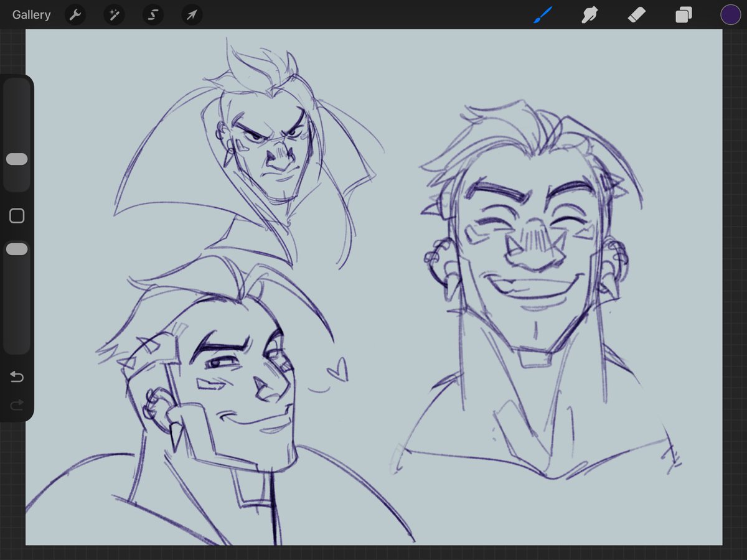Select the Brush tool

pyautogui.click(x=543, y=15)
